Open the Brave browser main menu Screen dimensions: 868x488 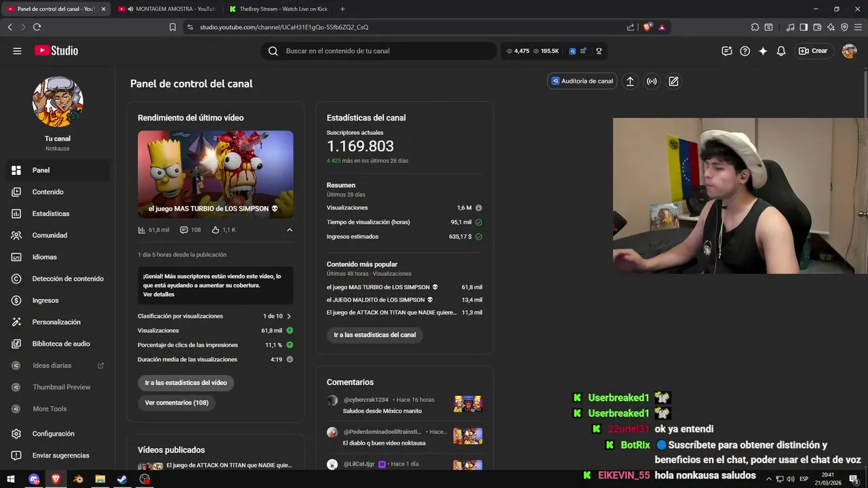pos(858,27)
